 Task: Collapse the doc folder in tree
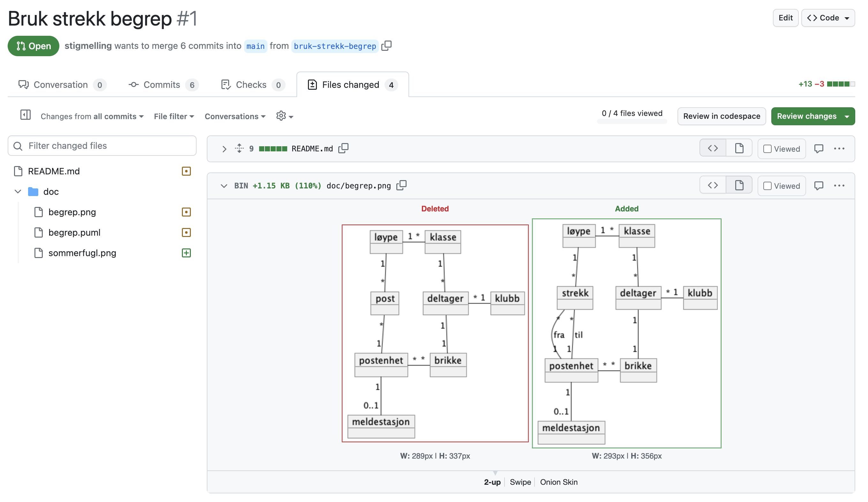(18, 191)
